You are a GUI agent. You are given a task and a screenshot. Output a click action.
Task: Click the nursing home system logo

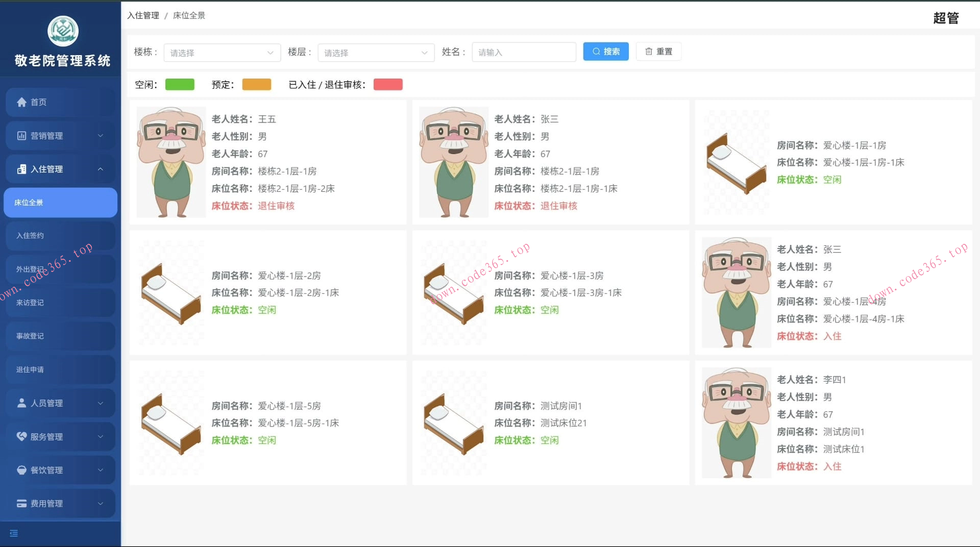click(x=63, y=31)
